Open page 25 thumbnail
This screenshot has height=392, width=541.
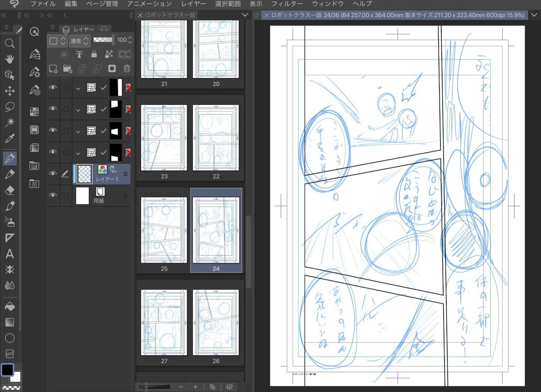coord(164,230)
